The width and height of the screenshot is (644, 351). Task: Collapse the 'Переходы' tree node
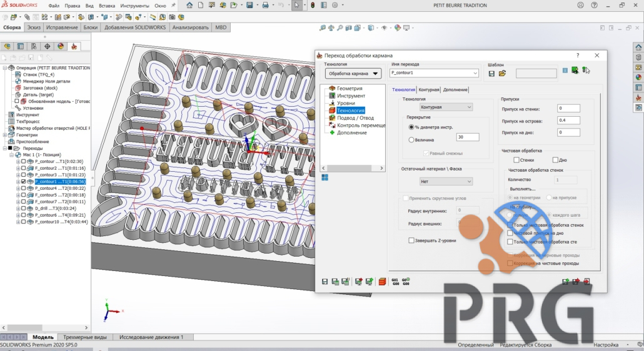(5, 148)
